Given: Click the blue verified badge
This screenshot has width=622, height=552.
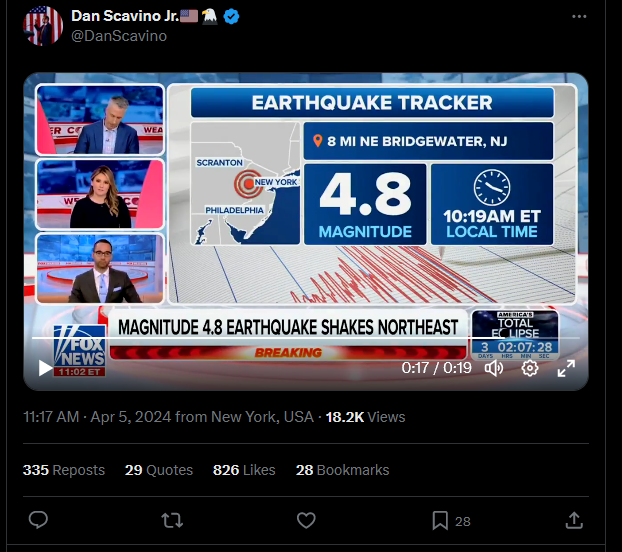Looking at the screenshot, I should tap(231, 16).
